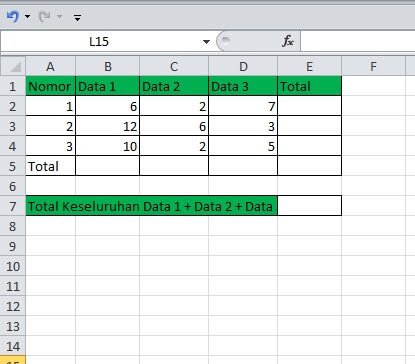Viewport: 415px width, 364px height.
Task: Click the Undo arrow icon
Action: (13, 16)
